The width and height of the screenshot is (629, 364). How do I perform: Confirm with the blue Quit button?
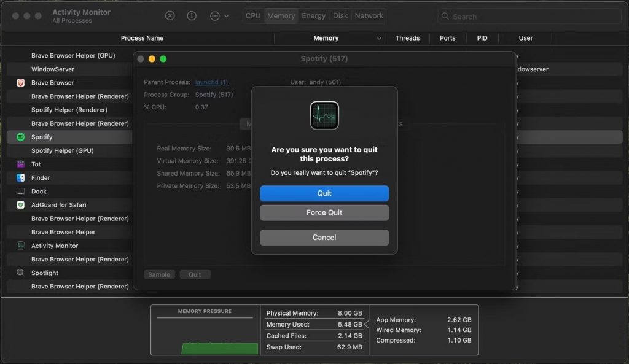324,193
